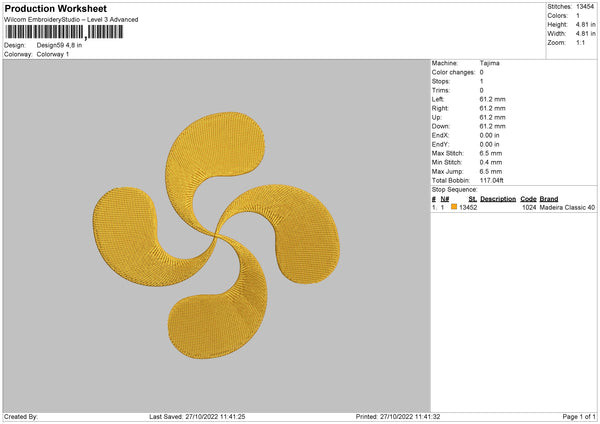Click the Stitches count '13454'
Viewport: 600px width, 424px height.
pos(585,7)
